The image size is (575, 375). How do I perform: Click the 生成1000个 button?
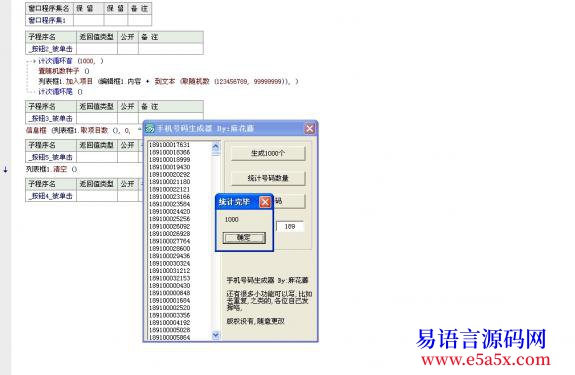pos(268,153)
